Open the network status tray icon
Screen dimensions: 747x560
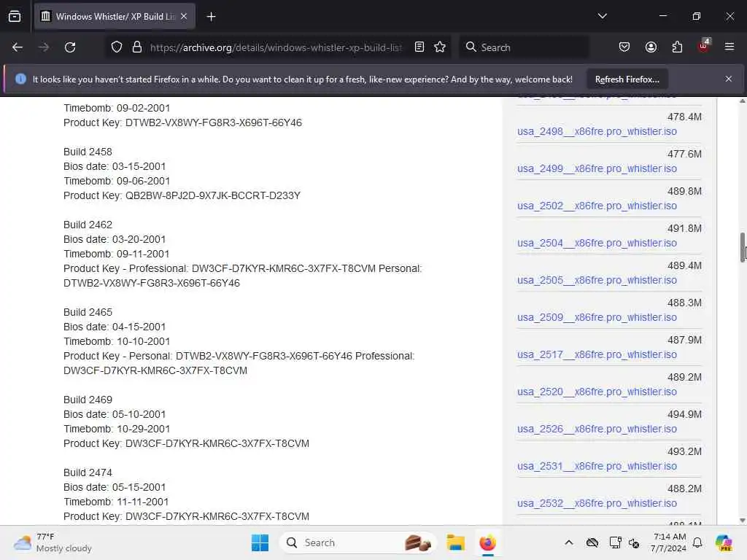pos(634,542)
